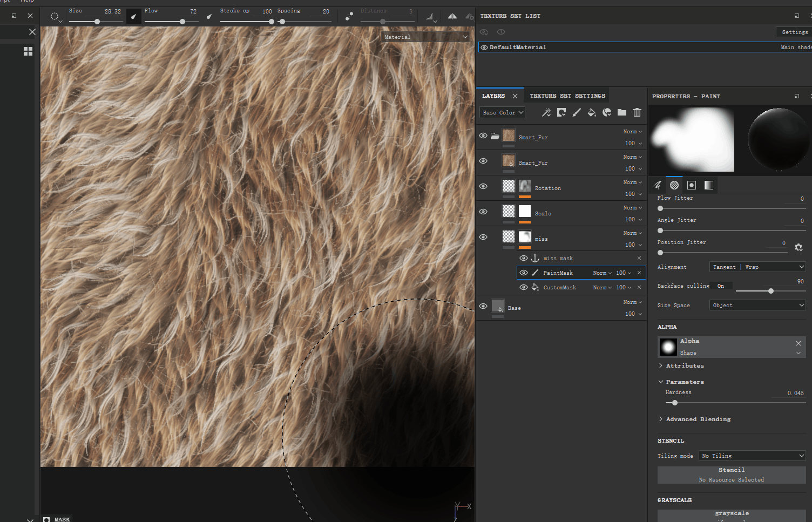
Task: Hide the Scale layer
Action: point(483,212)
